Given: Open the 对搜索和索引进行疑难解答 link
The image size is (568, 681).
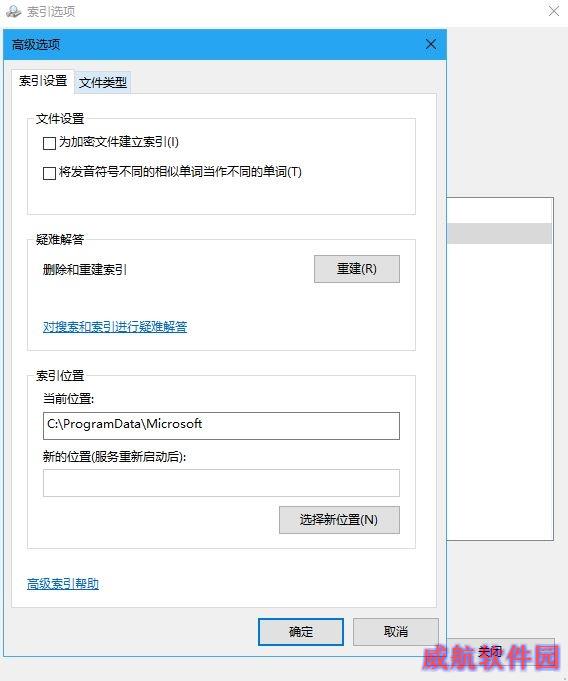Looking at the screenshot, I should click(x=115, y=327).
